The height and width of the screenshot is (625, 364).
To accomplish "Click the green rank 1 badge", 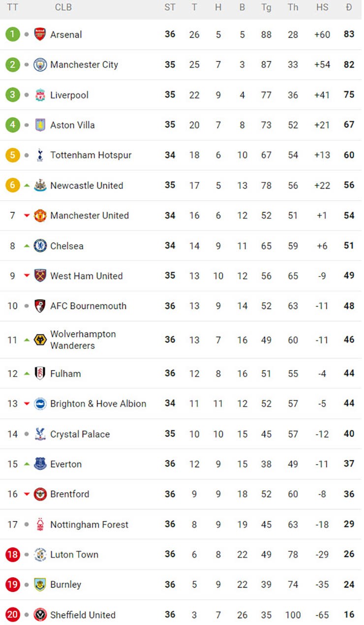I will pyautogui.click(x=12, y=34).
